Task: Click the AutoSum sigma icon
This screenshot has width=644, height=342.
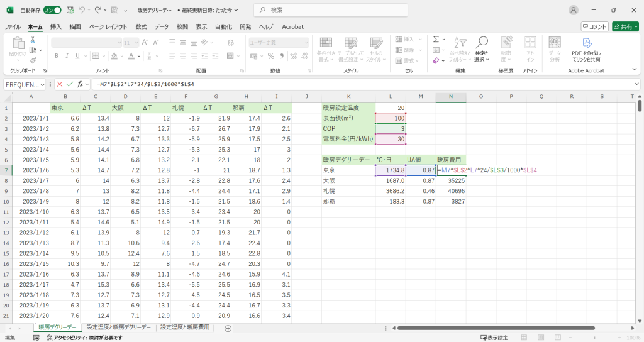Action: pyautogui.click(x=436, y=39)
